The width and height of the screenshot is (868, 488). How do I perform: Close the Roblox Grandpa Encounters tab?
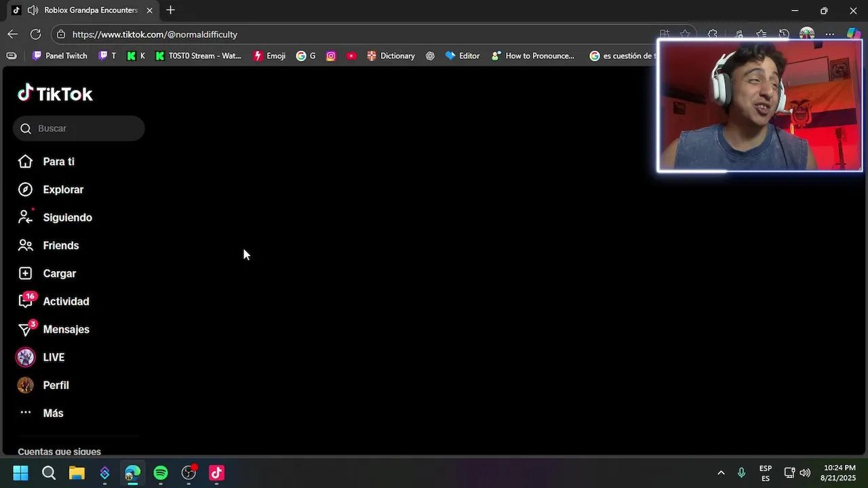[149, 10]
